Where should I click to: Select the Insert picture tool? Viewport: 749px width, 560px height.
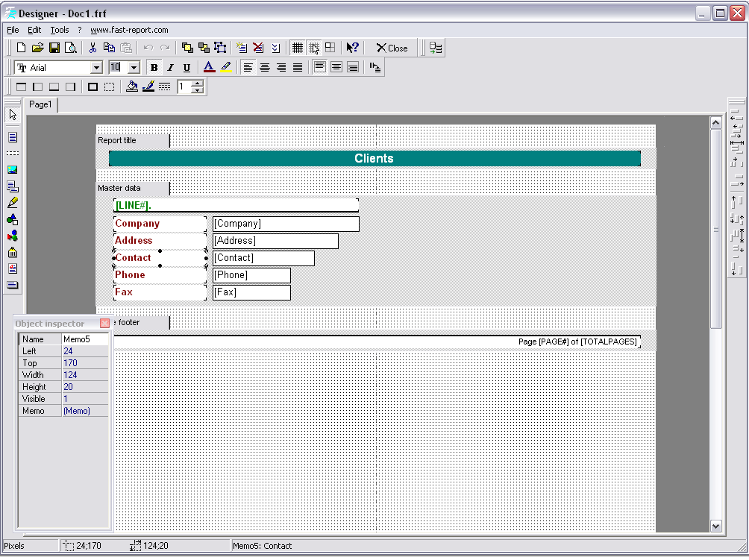click(x=13, y=170)
